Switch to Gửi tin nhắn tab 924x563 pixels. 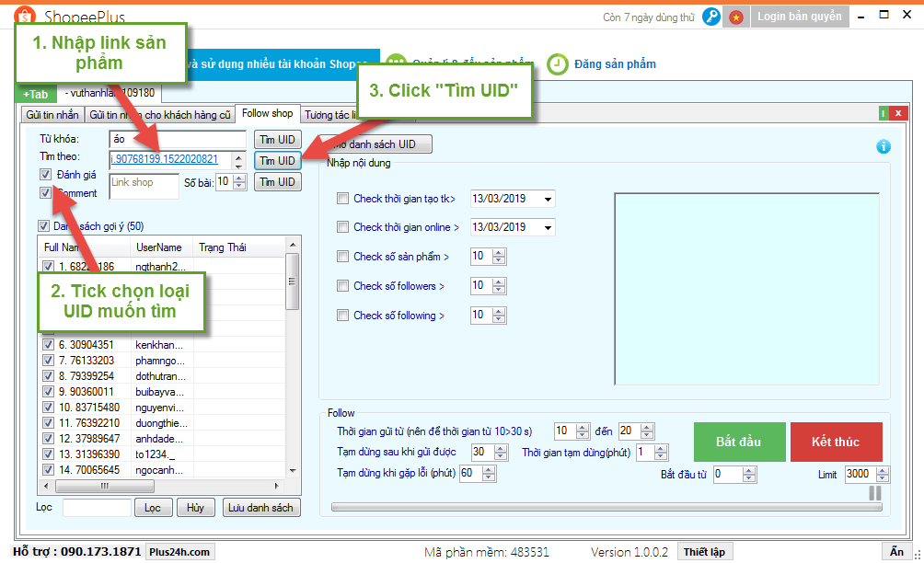52,114
